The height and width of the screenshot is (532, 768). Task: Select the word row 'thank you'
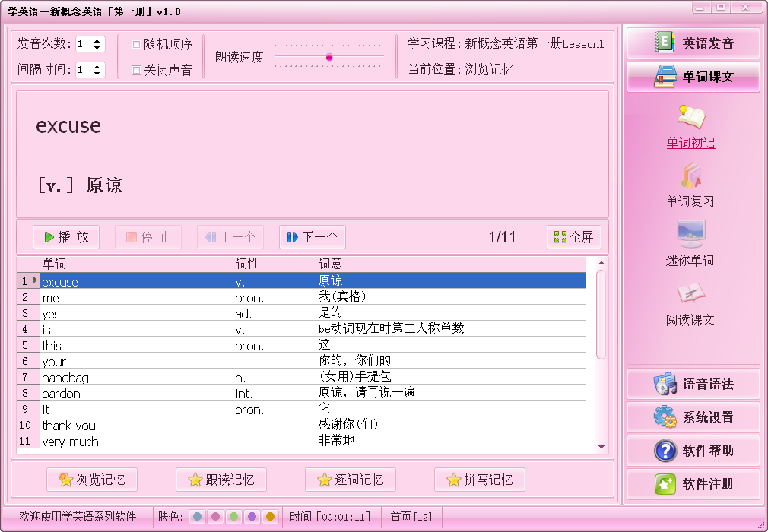[302, 425]
